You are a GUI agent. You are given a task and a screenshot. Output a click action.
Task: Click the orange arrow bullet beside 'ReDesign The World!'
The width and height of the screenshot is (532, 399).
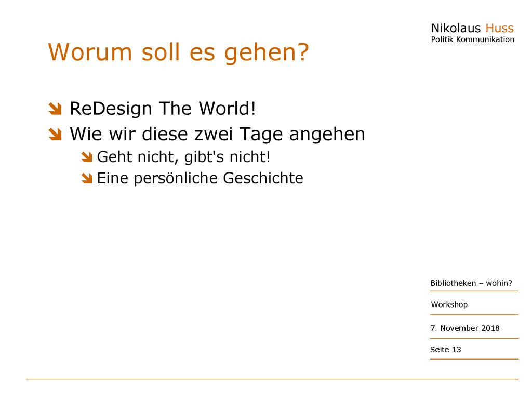coord(55,109)
